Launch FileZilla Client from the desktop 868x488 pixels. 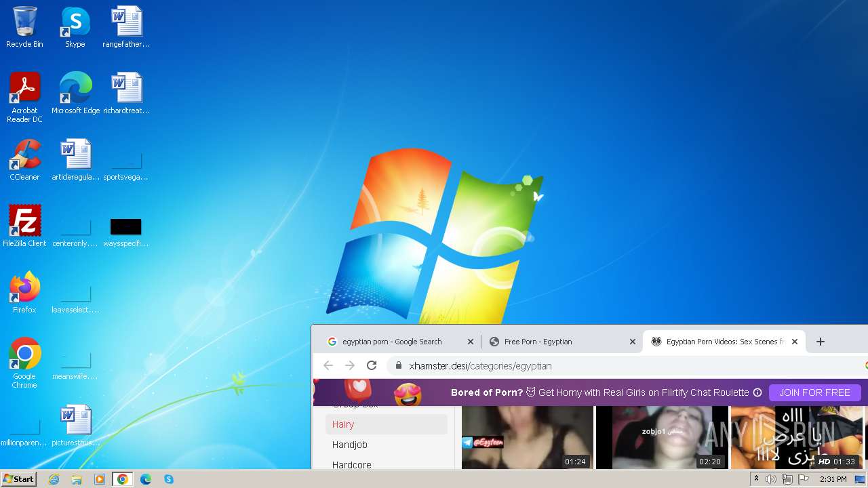24,226
